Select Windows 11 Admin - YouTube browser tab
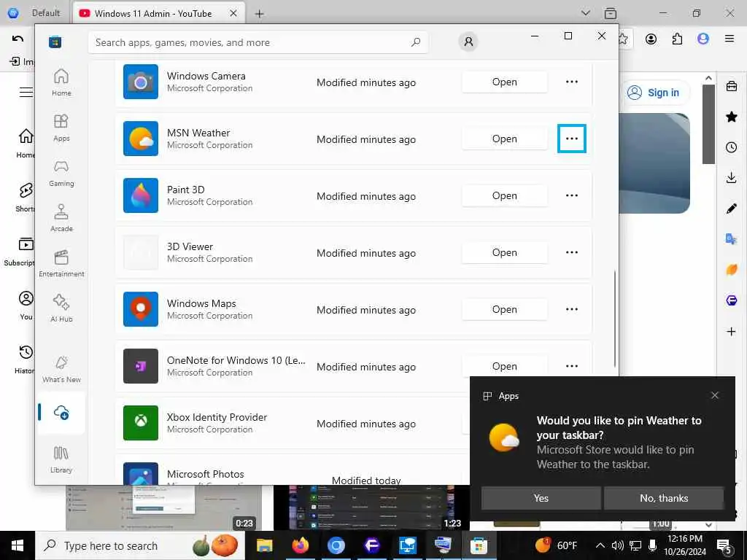 point(159,13)
